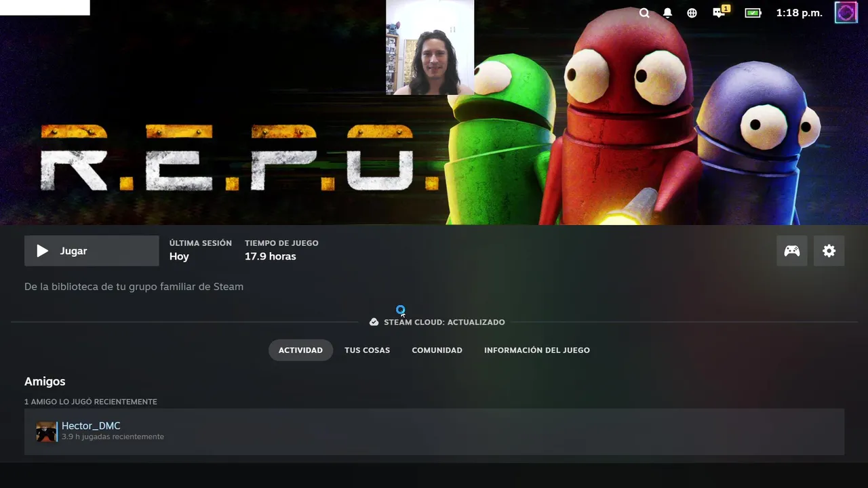Click the family group library notice
The image size is (868, 488).
pyautogui.click(x=134, y=287)
